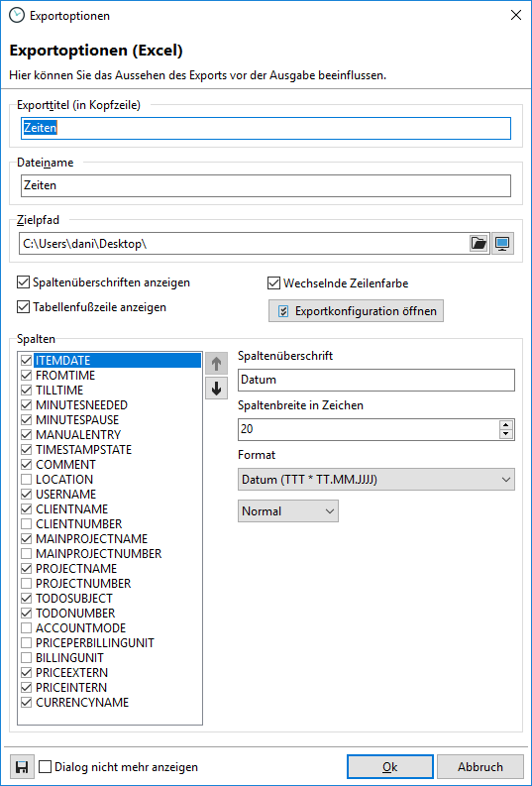
Task: Toggle Wechselnde Zeilenfarbe checkbox
Action: (x=273, y=283)
